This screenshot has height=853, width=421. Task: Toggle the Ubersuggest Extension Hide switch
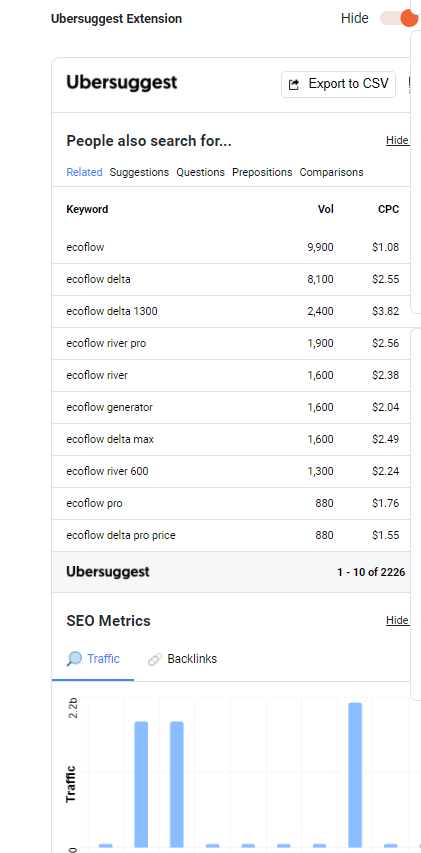(x=399, y=18)
